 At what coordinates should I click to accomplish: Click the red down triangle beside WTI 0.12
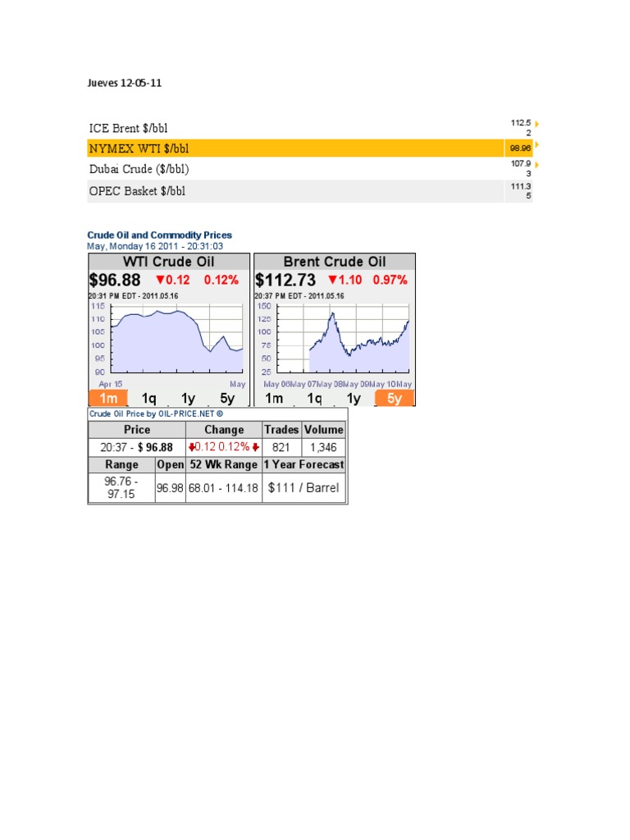point(160,280)
